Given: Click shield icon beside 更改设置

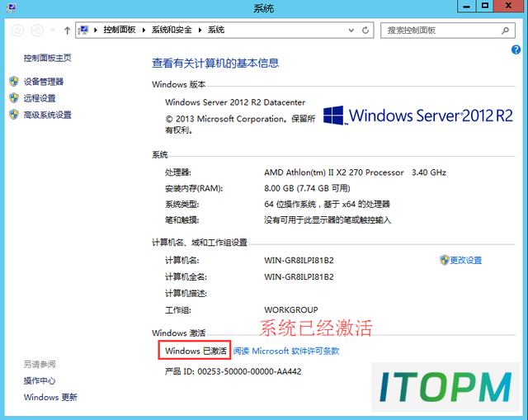Looking at the screenshot, I should [x=445, y=260].
